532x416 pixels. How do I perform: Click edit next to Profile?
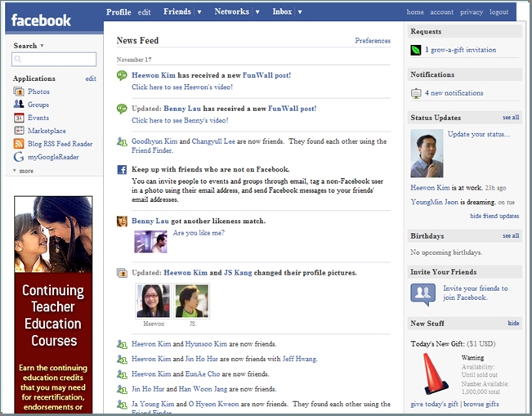coord(144,12)
